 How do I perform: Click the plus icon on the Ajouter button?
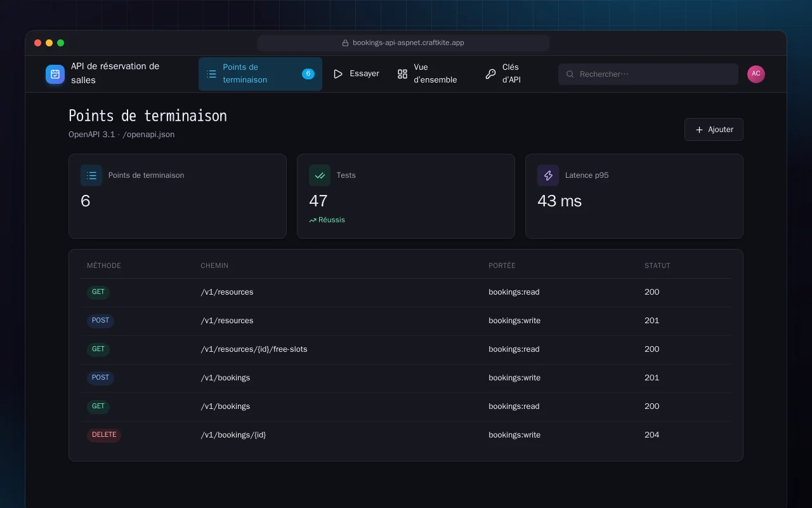pos(699,130)
